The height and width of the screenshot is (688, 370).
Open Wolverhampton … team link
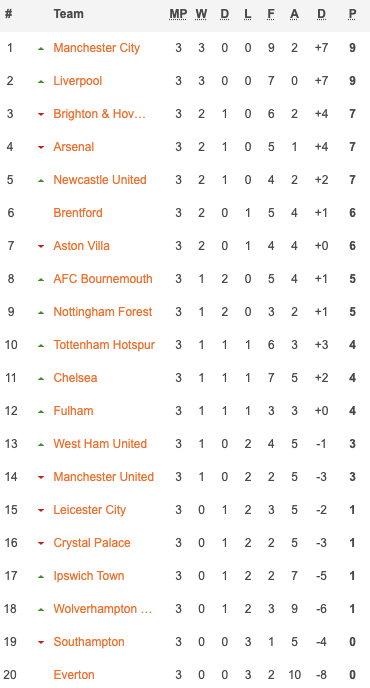click(103, 609)
